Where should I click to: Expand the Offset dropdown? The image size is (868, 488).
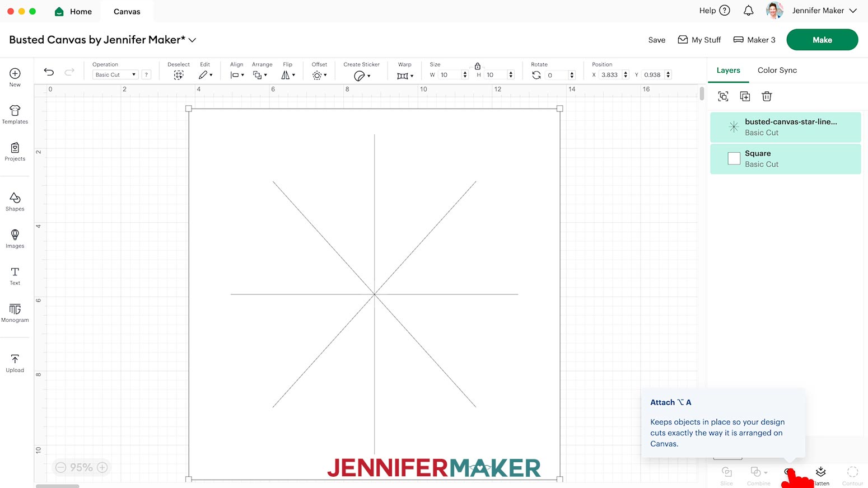pyautogui.click(x=320, y=75)
